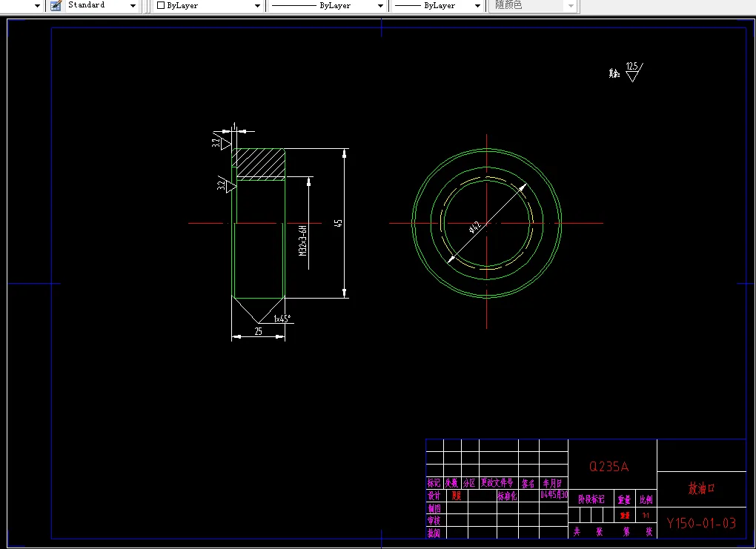Select the hatched cross-section area

(x=260, y=164)
